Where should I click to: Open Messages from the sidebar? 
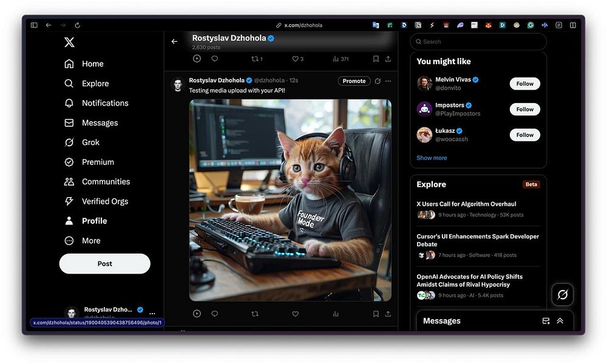(91, 123)
